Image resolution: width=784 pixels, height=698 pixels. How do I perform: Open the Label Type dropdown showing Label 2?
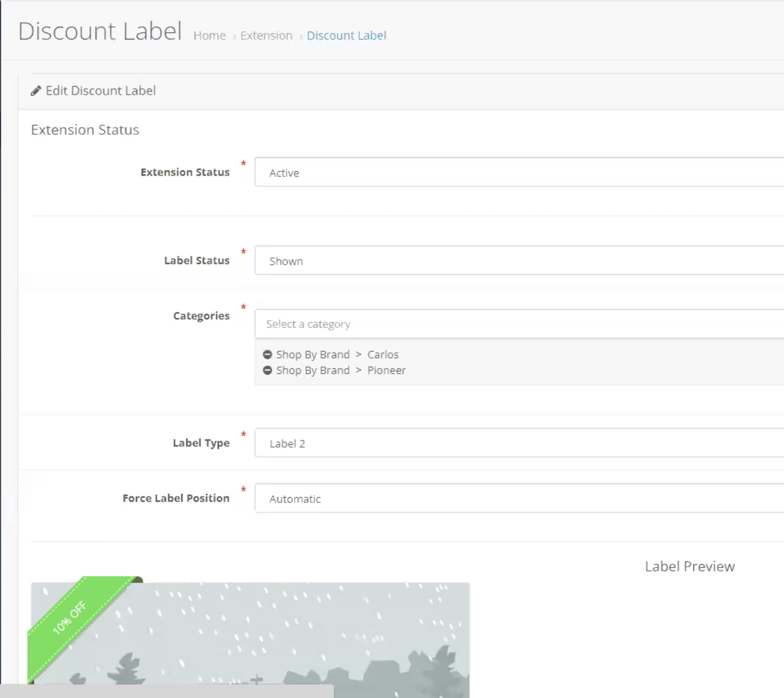point(519,443)
